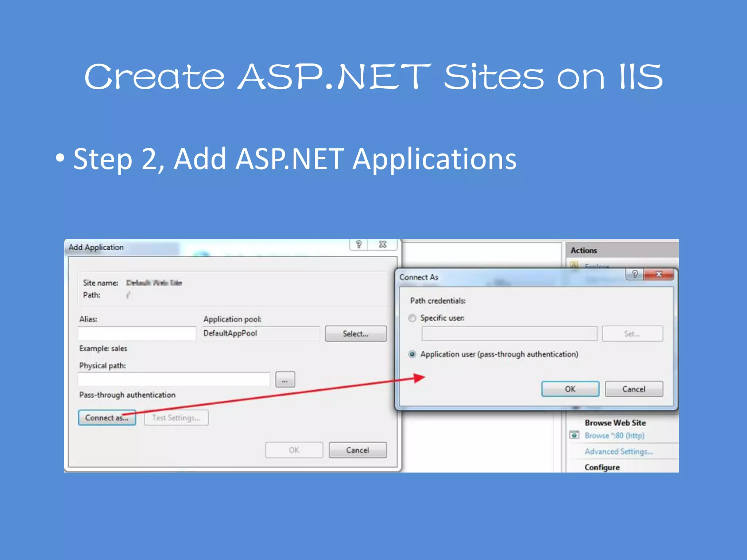747x560 pixels.
Task: Click the Test Settings... button
Action: click(177, 418)
